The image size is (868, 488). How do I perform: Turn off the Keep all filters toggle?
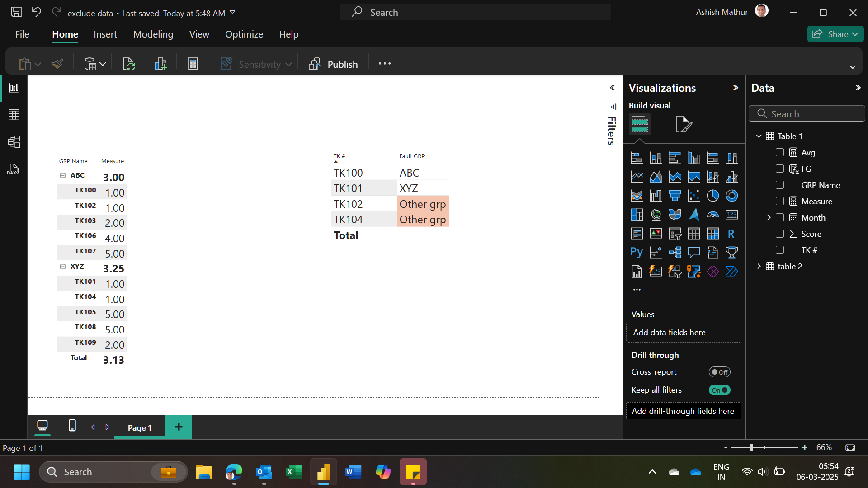pos(720,390)
